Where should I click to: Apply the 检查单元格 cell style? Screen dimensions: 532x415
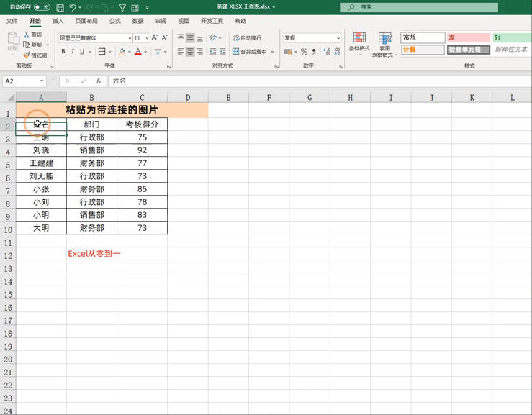(x=468, y=50)
